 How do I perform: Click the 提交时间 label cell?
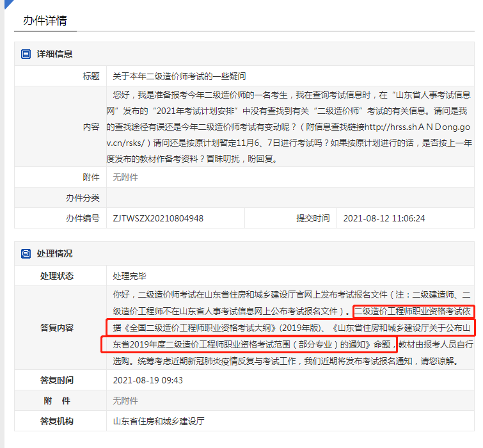tap(313, 218)
